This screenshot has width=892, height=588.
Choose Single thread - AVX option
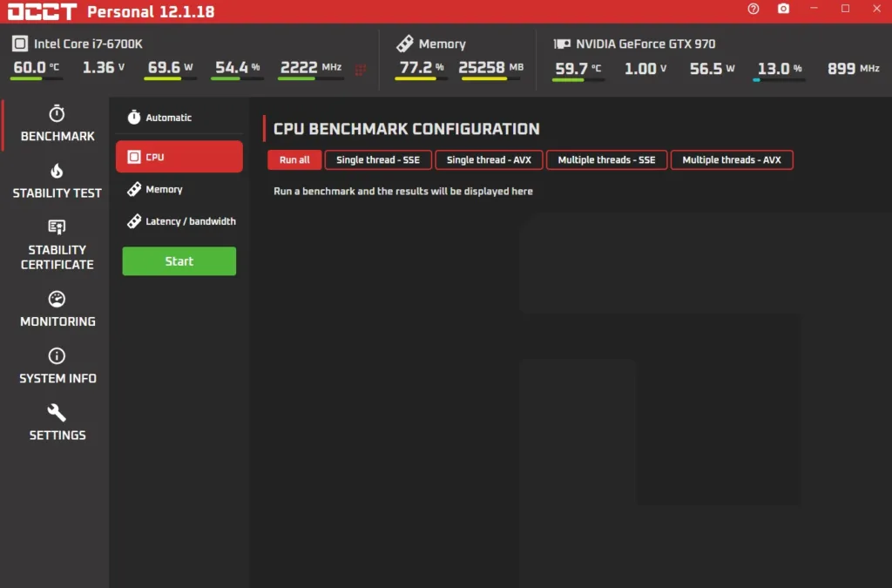click(x=489, y=159)
